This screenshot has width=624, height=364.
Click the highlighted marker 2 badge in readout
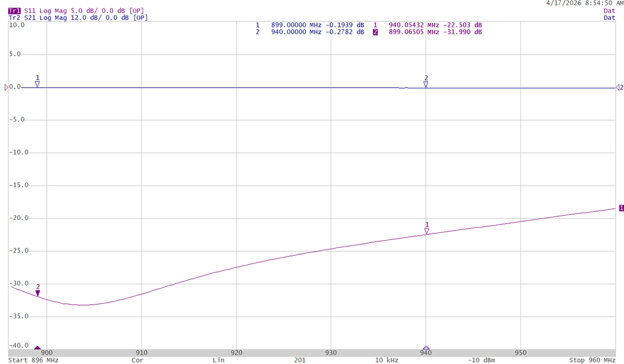pyautogui.click(x=374, y=32)
